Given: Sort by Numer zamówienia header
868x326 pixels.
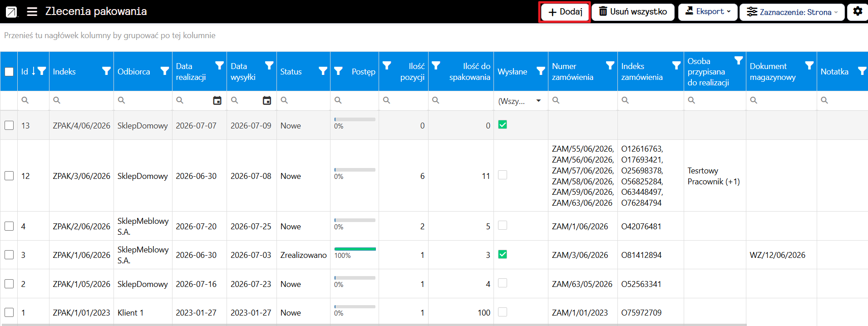Looking at the screenshot, I should (x=572, y=72).
